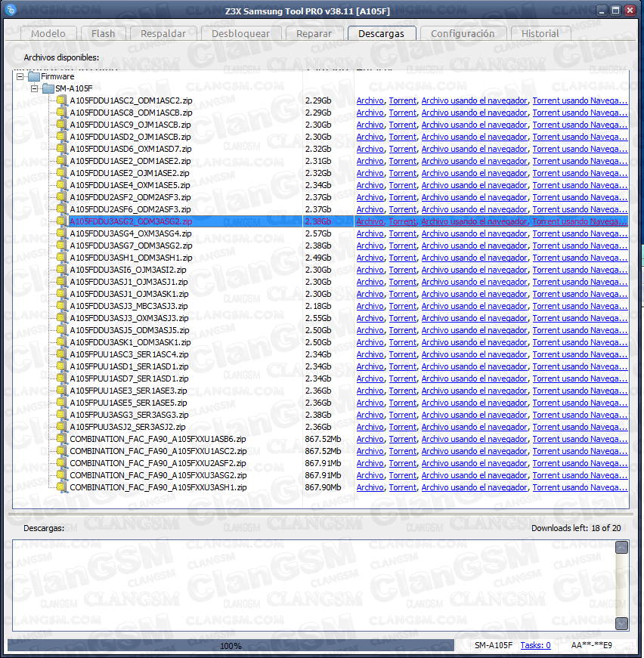Click zip icon for A105FDDU2ASF2_ODM2ASF3.zip
The height and width of the screenshot is (658, 644).
(x=62, y=197)
